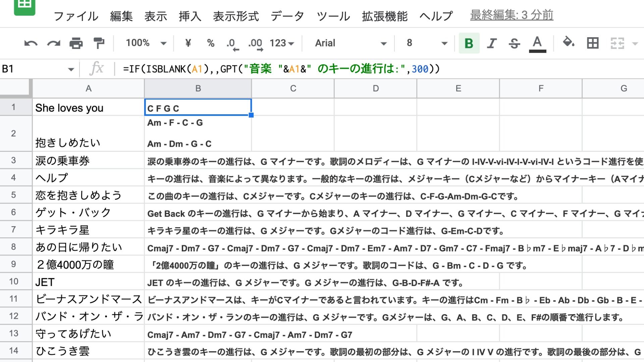The width and height of the screenshot is (644, 362).
Task: Expand the name box B1 dropdown
Action: pyautogui.click(x=71, y=69)
